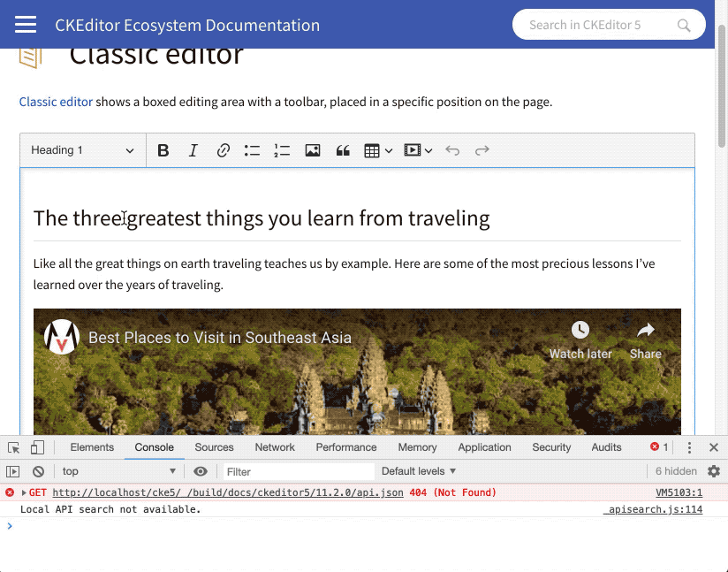The width and height of the screenshot is (728, 572).
Task: Toggle bold formatting
Action: coord(163,150)
